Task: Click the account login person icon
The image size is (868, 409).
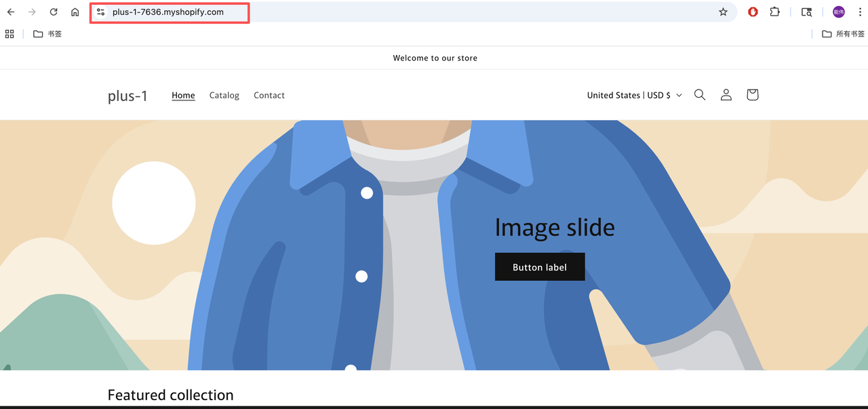Action: point(726,95)
